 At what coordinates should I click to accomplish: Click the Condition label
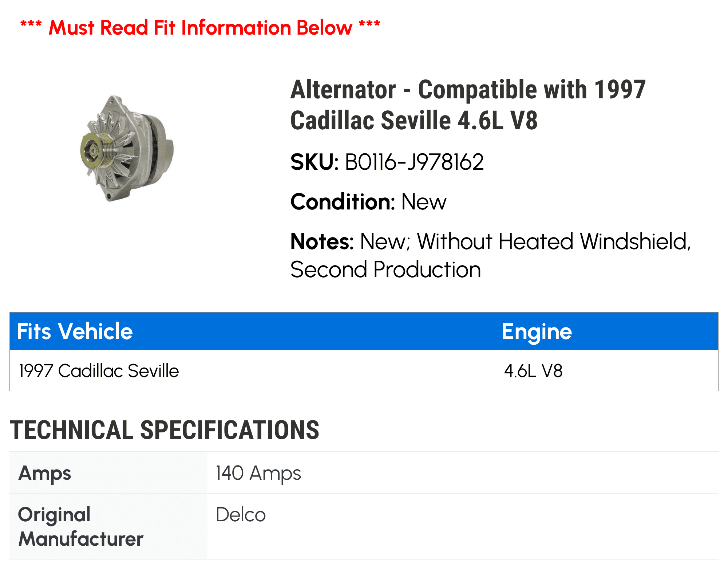coord(342,202)
